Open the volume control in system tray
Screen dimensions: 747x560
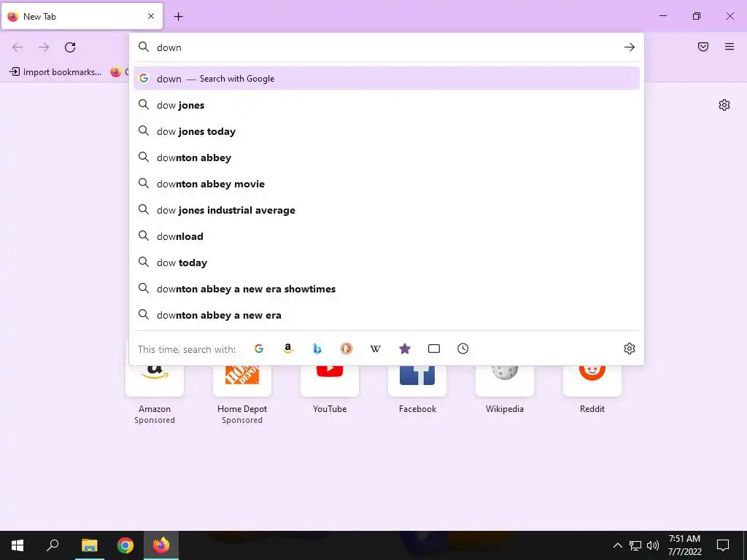pyautogui.click(x=653, y=545)
